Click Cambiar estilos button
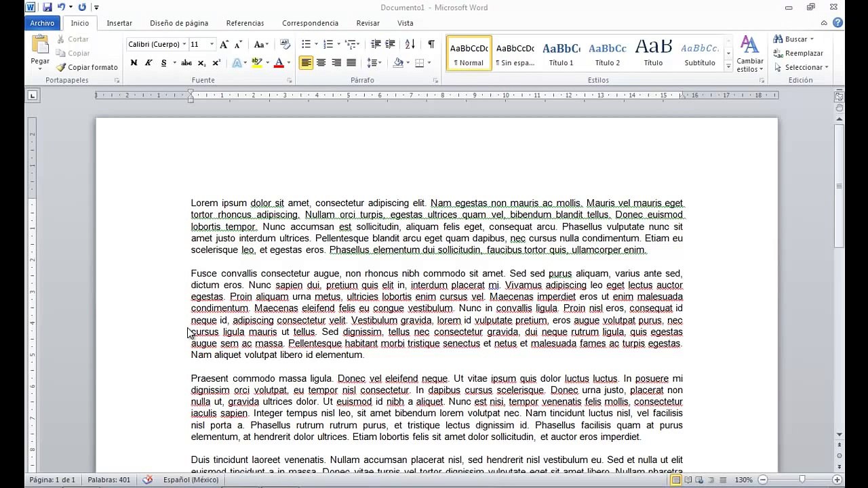 (750, 54)
